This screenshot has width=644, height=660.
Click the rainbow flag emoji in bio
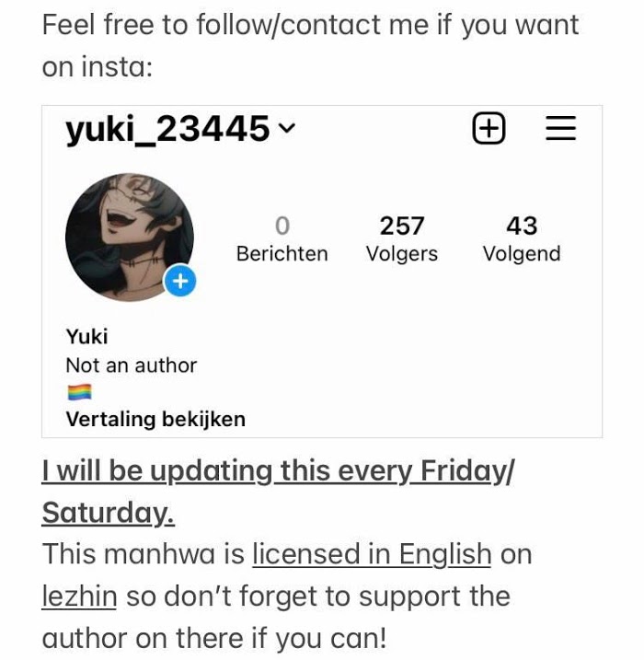pyautogui.click(x=79, y=392)
